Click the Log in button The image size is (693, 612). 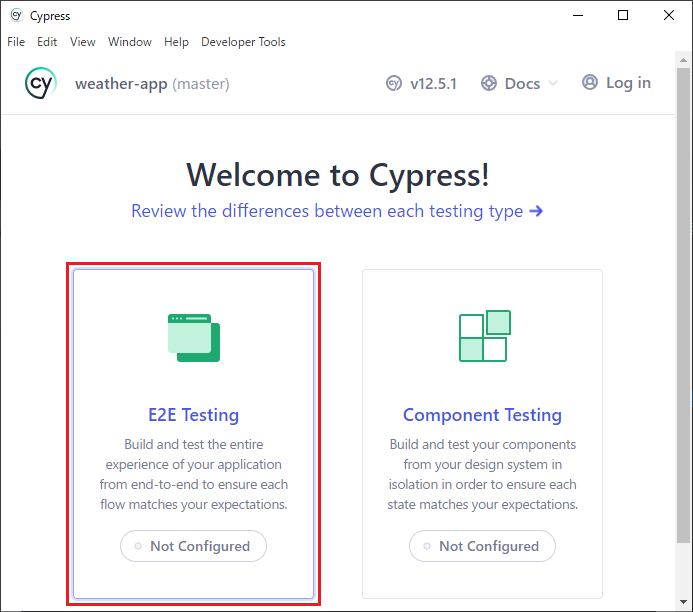[x=617, y=83]
